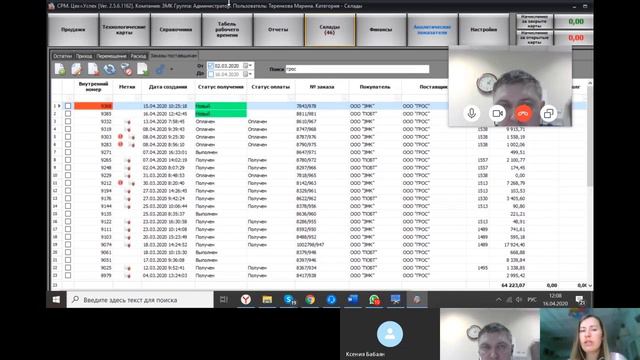Switch to Остатки tab
Screen dimensions: 640x360
pos(62,56)
